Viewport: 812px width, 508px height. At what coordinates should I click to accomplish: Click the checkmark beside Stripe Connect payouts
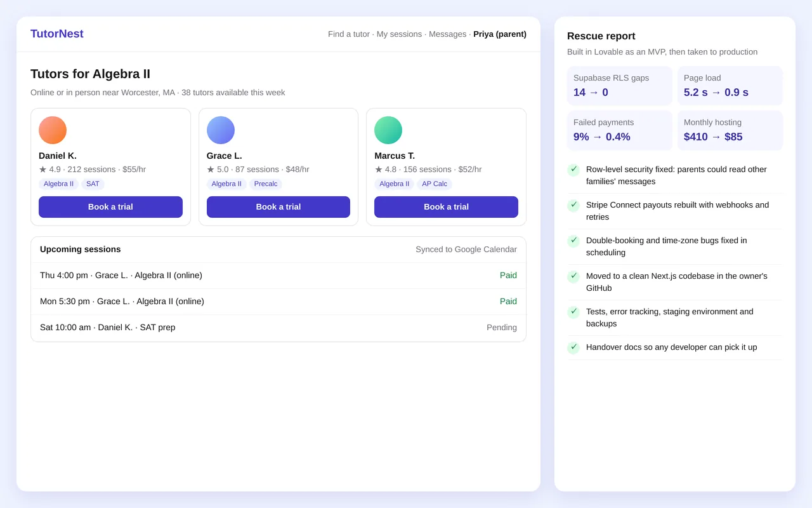573,205
